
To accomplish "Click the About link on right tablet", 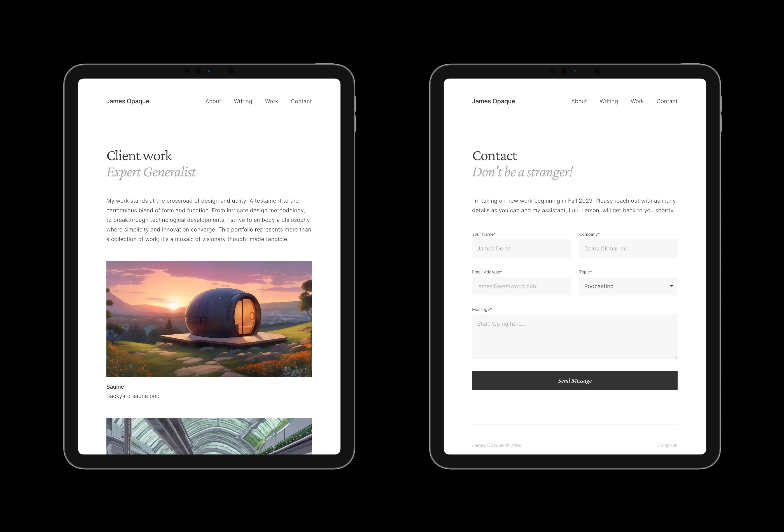I will pyautogui.click(x=579, y=101).
